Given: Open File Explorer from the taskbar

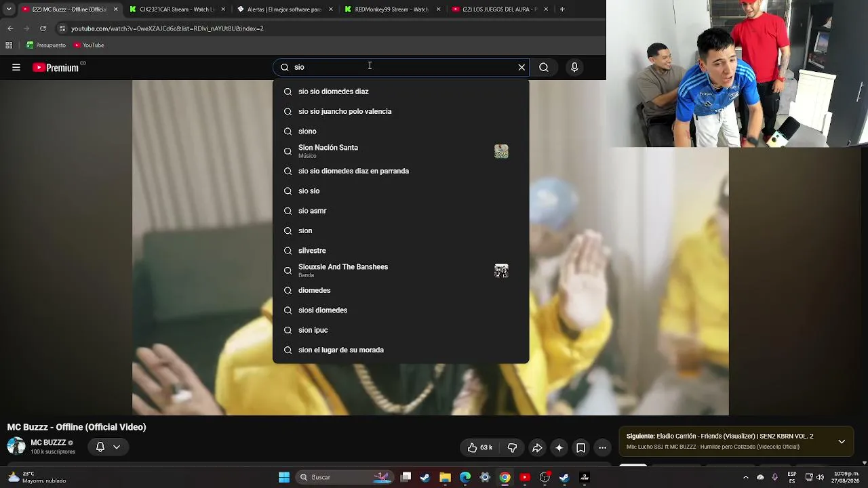Looking at the screenshot, I should coord(446,477).
